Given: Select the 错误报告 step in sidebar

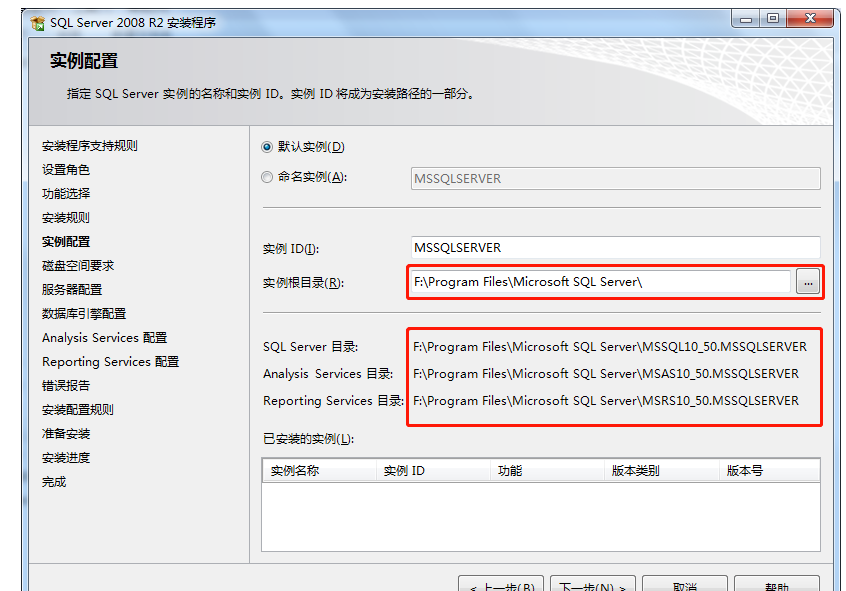Looking at the screenshot, I should coord(66,386).
